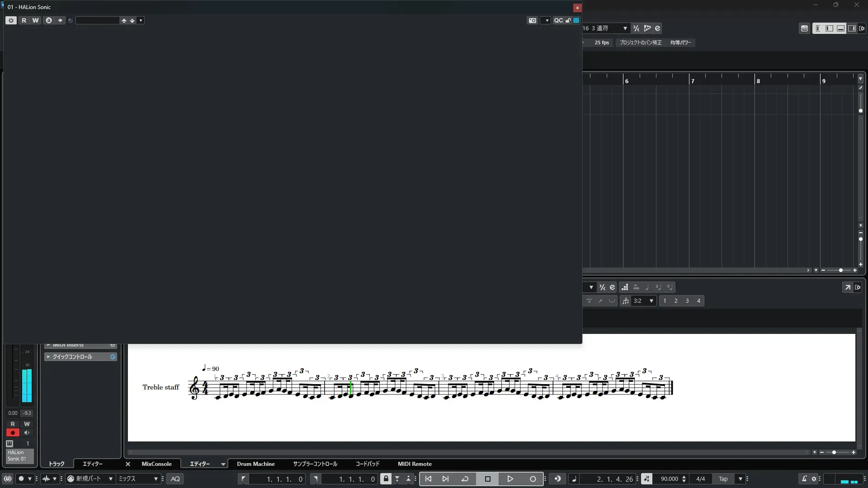Screen dimensions: 868x488
Task: Click the score editor horizontal zoom slider
Action: pos(834,452)
